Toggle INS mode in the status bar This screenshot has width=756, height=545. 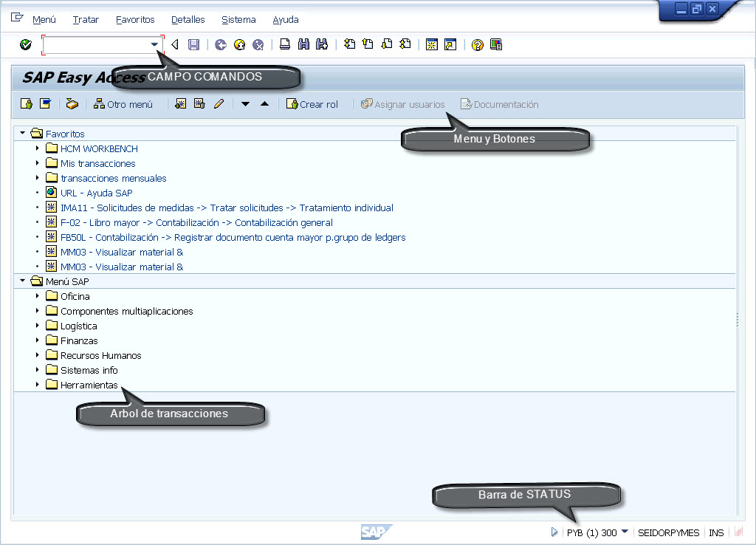715,532
